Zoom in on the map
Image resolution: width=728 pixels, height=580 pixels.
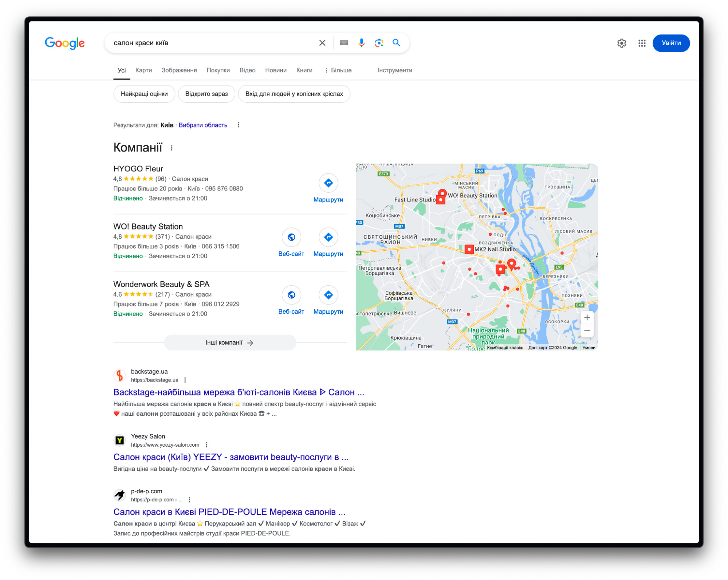pos(587,318)
